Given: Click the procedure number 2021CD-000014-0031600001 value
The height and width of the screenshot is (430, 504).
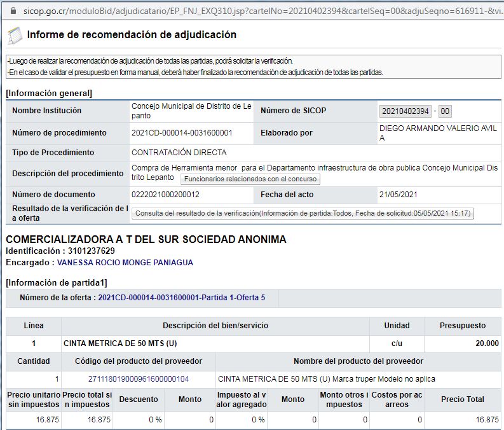Looking at the screenshot, I should point(182,133).
